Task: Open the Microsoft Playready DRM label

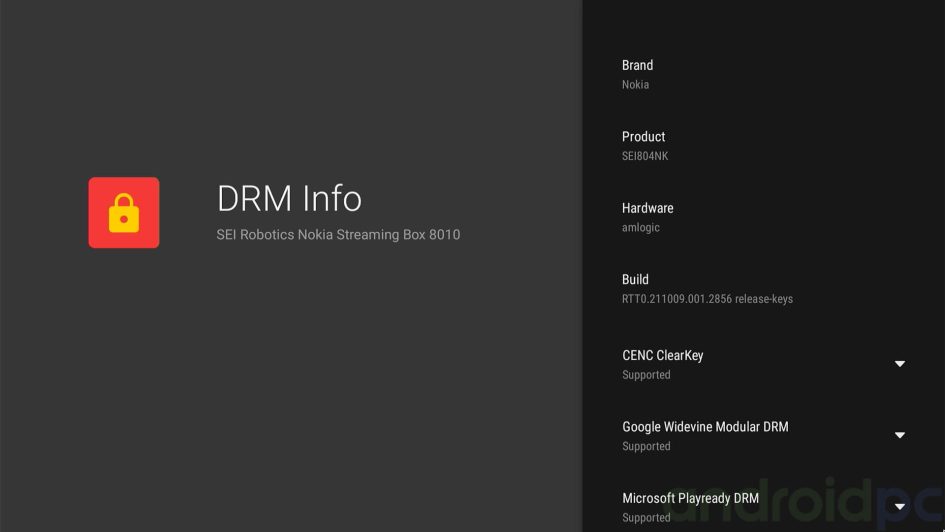Action: click(690, 498)
